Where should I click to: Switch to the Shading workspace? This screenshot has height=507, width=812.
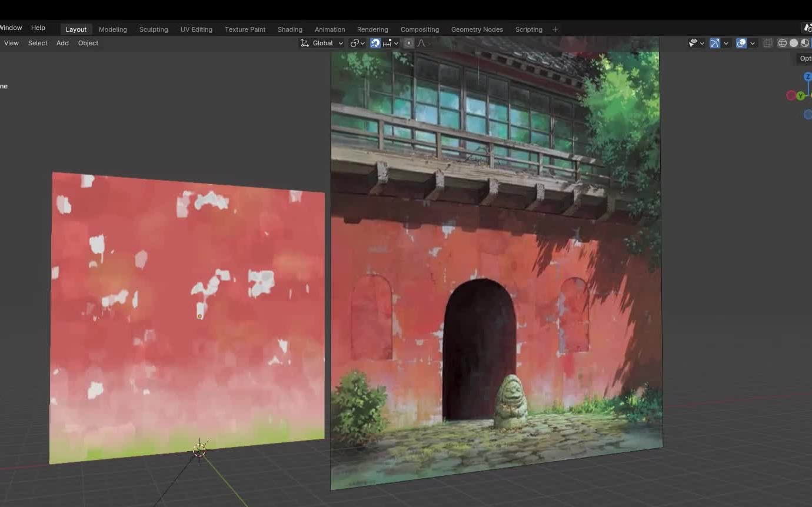tap(289, 29)
